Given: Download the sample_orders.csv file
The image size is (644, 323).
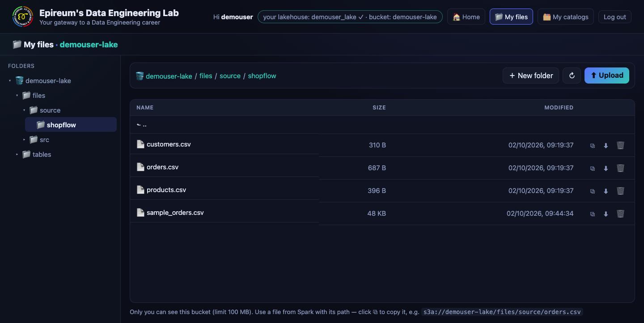Looking at the screenshot, I should point(606,214).
